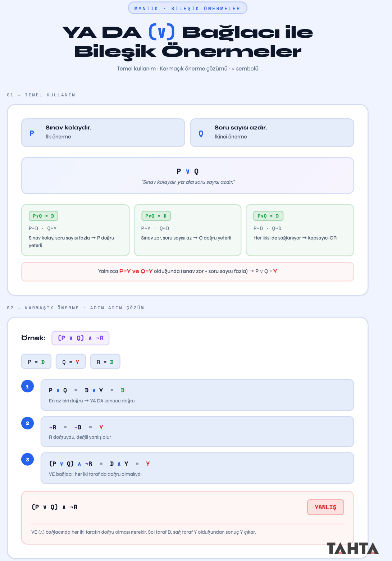Click the P ∨ Q formula card

pyautogui.click(x=188, y=175)
